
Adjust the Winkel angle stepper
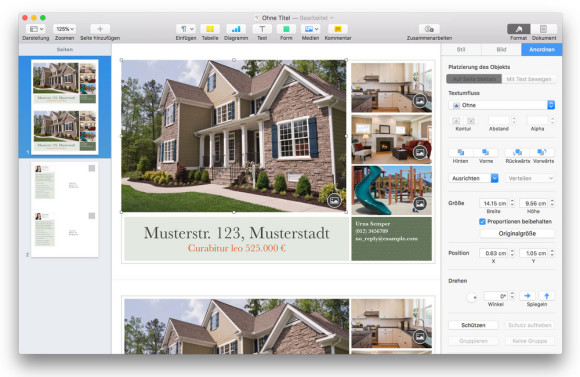point(513,296)
